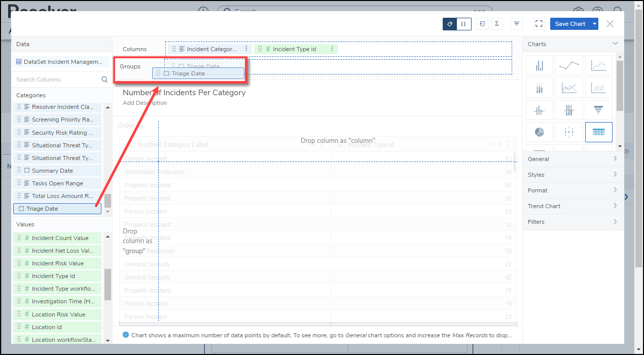644x355 pixels.
Task: Select the stacked bar chart type
Action: (x=540, y=88)
